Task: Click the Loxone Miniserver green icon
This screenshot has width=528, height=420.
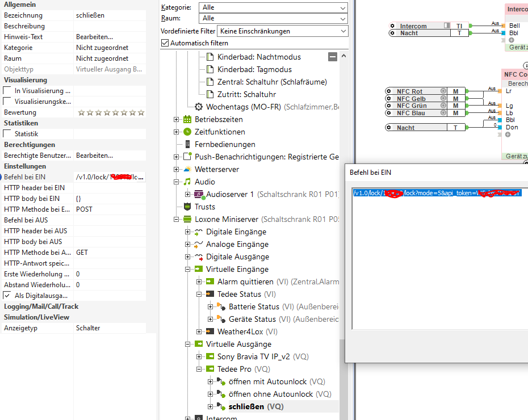Action: point(187,219)
